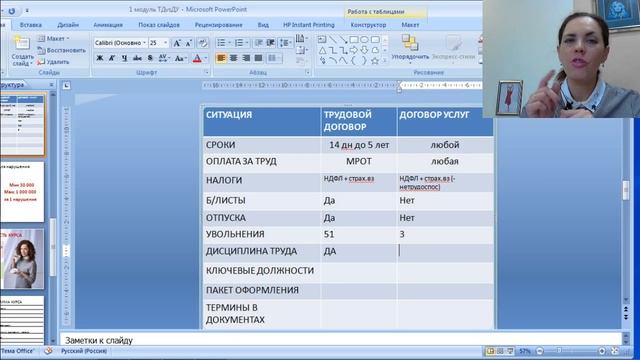Image resolution: width=640 pixels, height=360 pixels.
Task: Toggle bold Ж formatting
Action: click(x=100, y=58)
